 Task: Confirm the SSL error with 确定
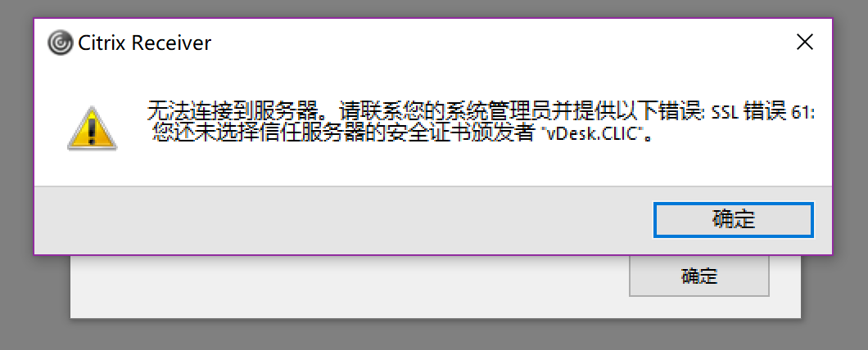coord(734,219)
